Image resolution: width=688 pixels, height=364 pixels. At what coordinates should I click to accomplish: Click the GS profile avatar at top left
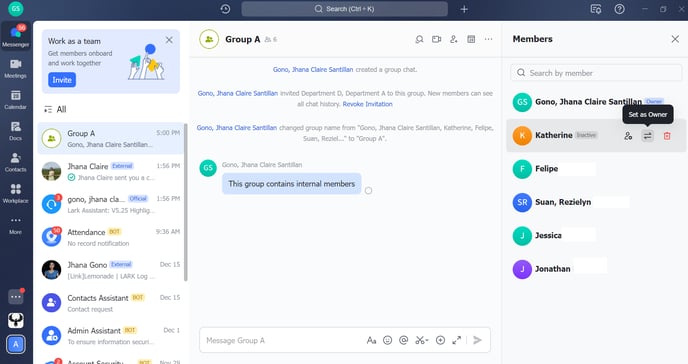(16, 9)
